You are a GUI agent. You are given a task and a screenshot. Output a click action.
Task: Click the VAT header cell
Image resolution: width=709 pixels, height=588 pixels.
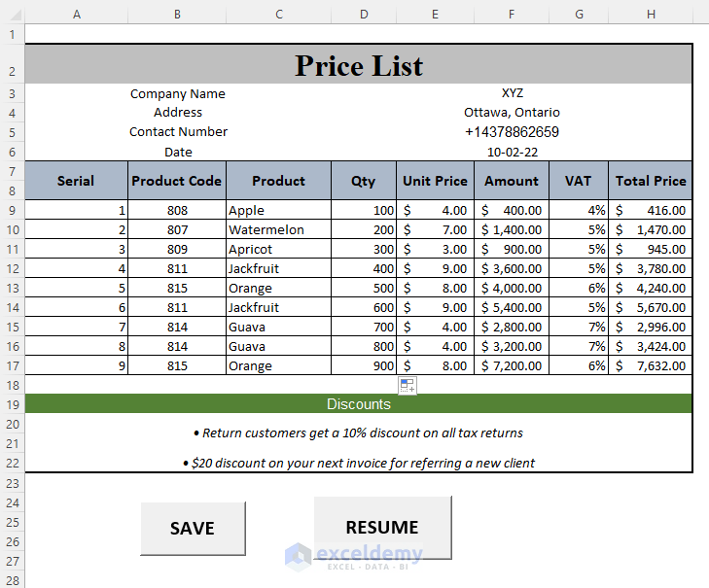pos(579,181)
